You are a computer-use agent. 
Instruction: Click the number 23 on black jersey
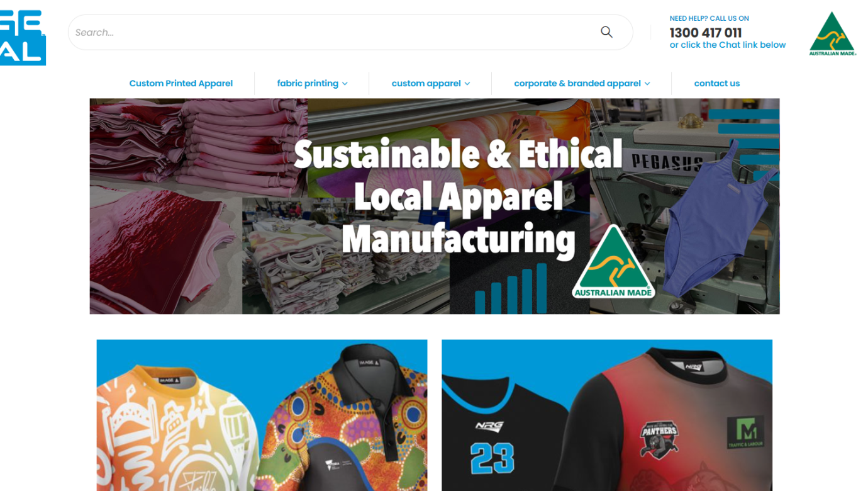pyautogui.click(x=492, y=458)
